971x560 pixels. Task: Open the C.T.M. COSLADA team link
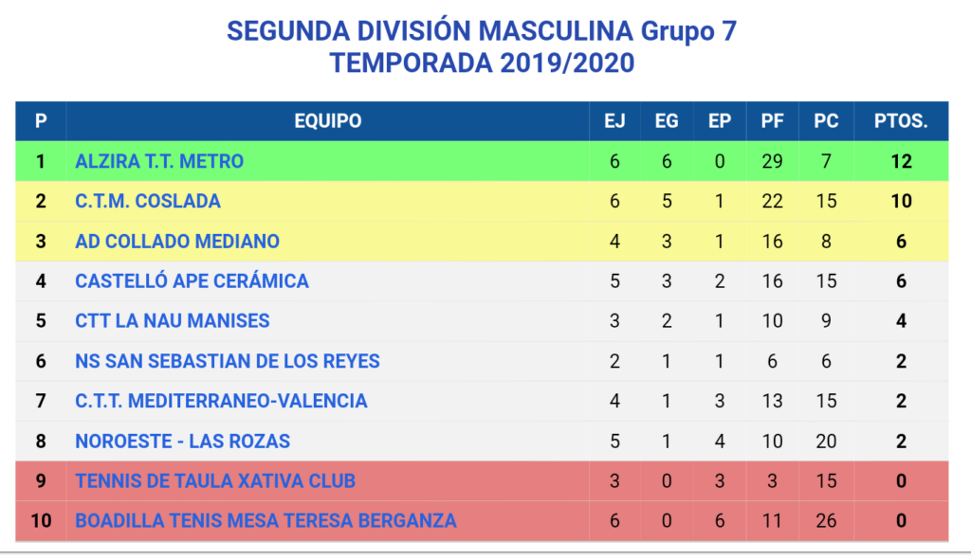[148, 201]
